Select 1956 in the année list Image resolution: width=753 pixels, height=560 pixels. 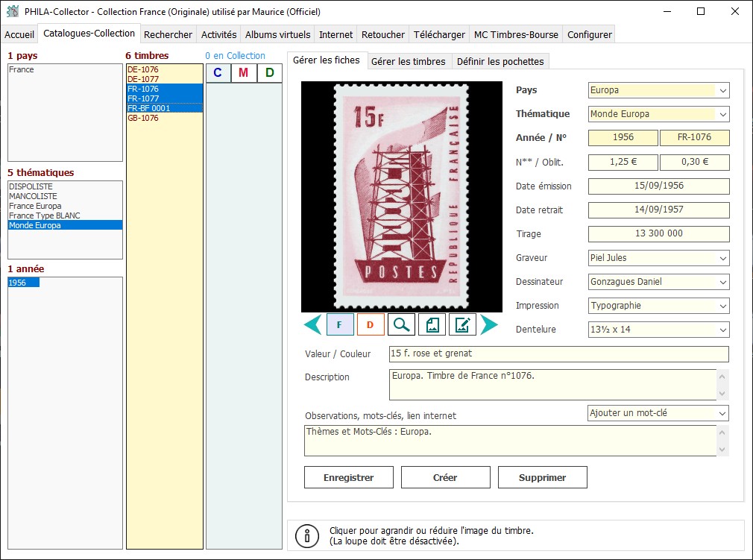pos(24,283)
